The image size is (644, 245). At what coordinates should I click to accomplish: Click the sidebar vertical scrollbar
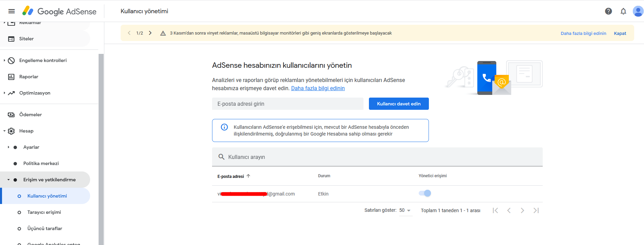pos(101,149)
